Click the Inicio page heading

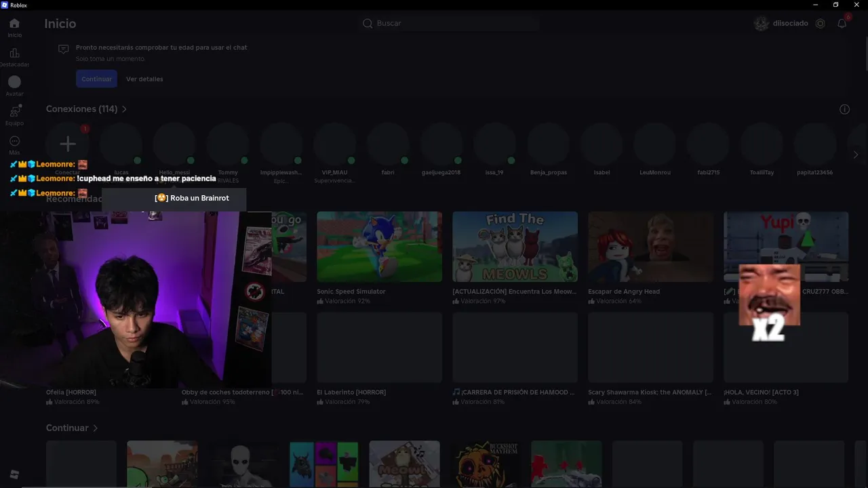coord(60,24)
